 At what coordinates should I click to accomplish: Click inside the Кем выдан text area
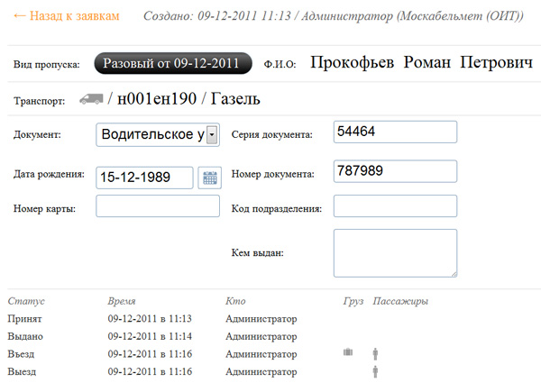395,252
